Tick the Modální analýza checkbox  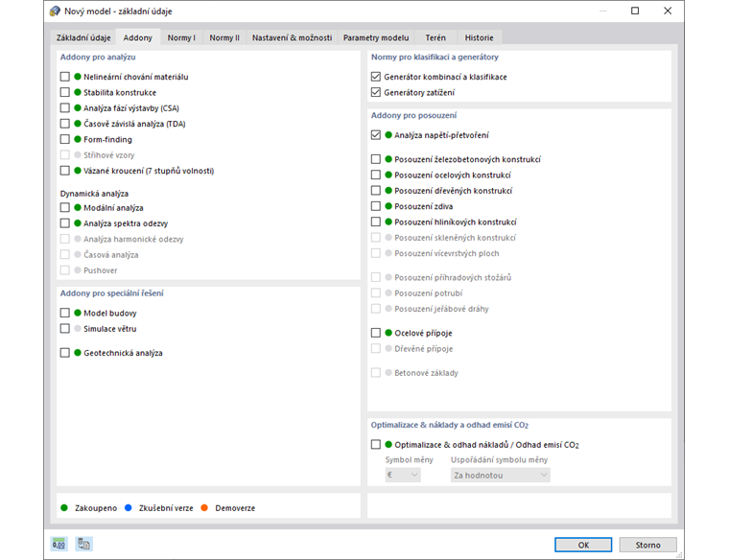[x=64, y=207]
